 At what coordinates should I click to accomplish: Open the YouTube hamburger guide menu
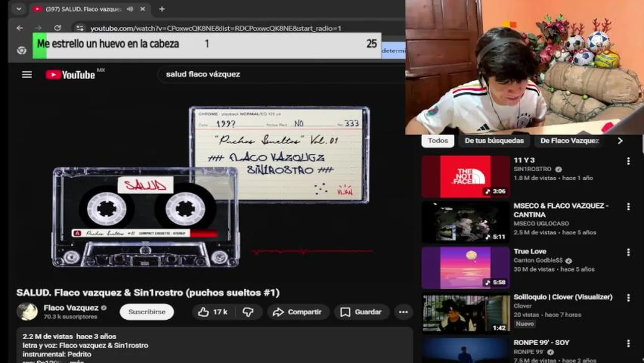tap(27, 75)
